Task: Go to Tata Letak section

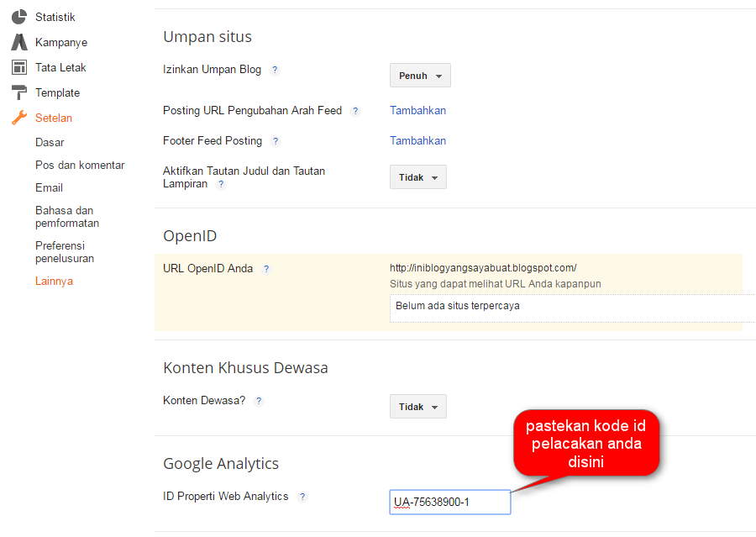Action: coord(60,67)
